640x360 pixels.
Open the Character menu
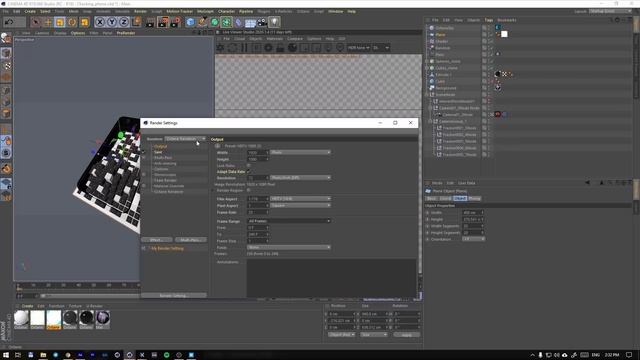click(226, 11)
